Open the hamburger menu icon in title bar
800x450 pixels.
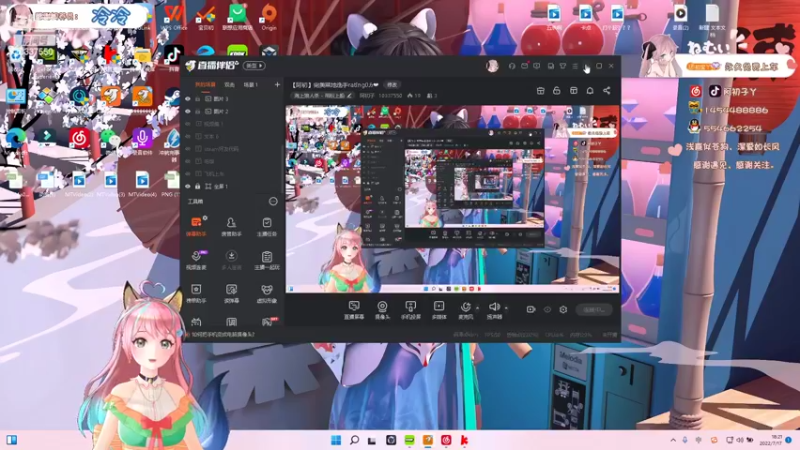[575, 66]
